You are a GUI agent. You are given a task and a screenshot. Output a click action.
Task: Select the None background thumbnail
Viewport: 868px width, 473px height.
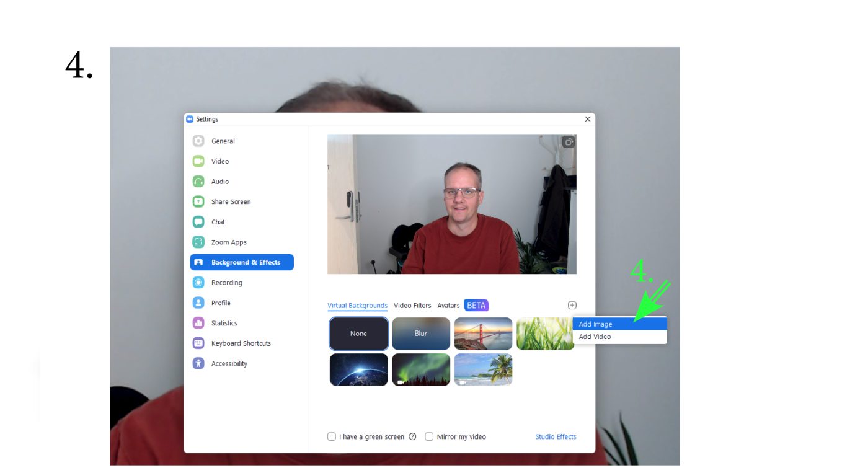tap(358, 334)
